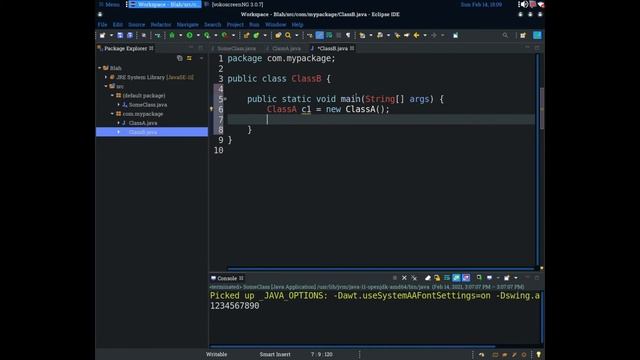Viewport: 640px width, 360px height.
Task: Open the Navigate menu
Action: [188, 24]
